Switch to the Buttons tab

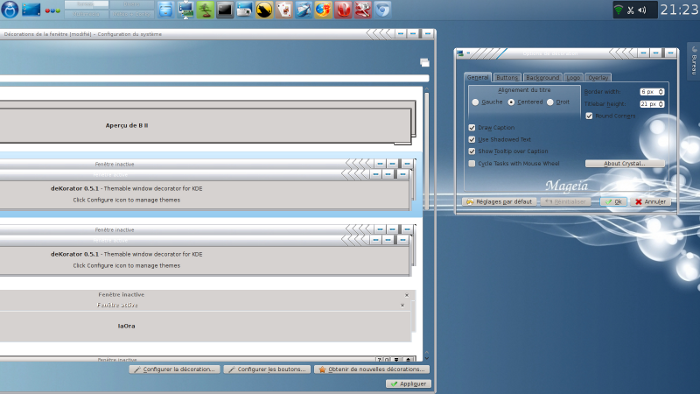click(x=507, y=77)
